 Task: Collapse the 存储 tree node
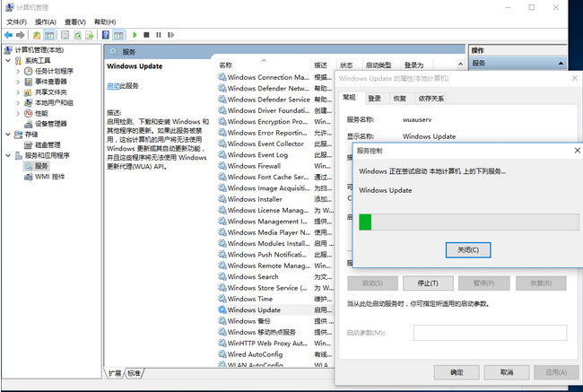pyautogui.click(x=8, y=135)
